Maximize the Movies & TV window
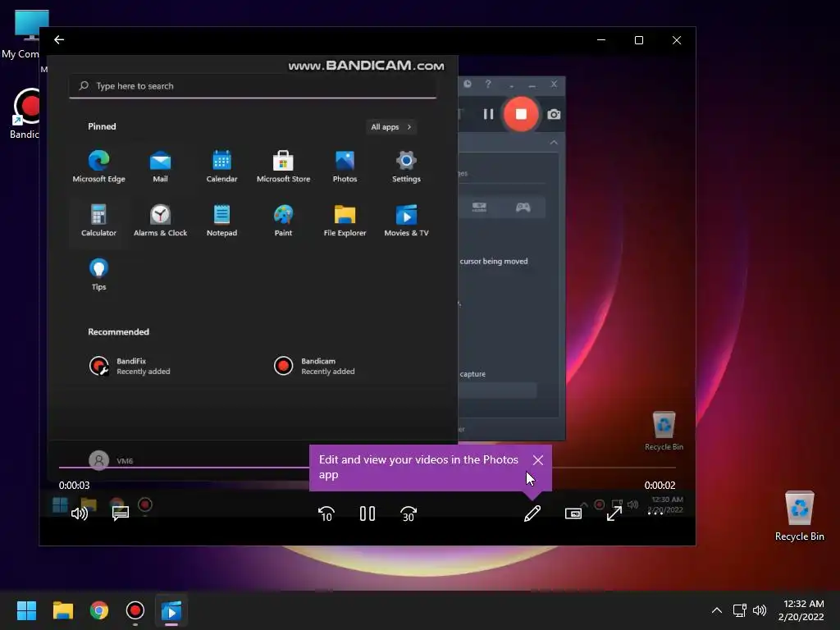This screenshot has width=840, height=630. click(x=638, y=40)
